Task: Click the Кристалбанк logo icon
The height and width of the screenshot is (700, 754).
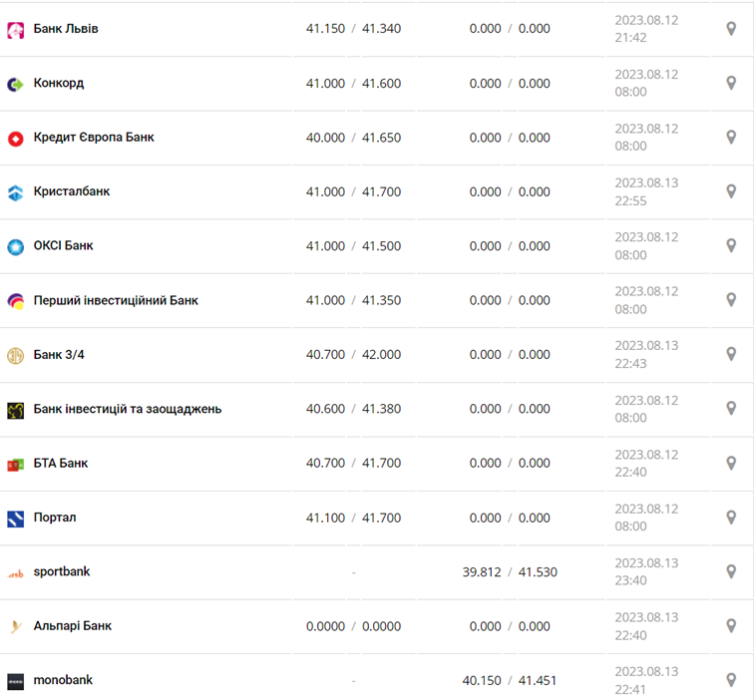Action: pos(15,192)
